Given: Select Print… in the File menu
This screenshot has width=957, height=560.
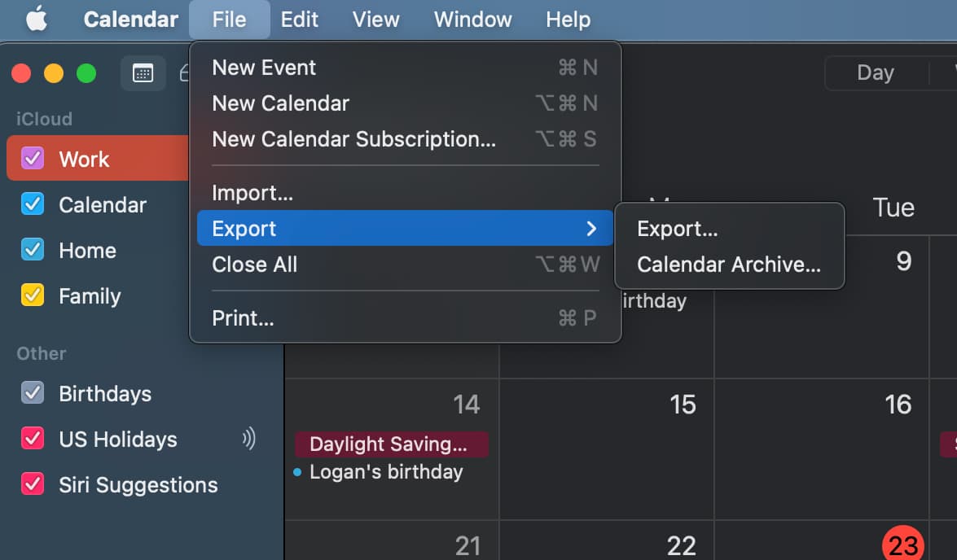Looking at the screenshot, I should 243,318.
